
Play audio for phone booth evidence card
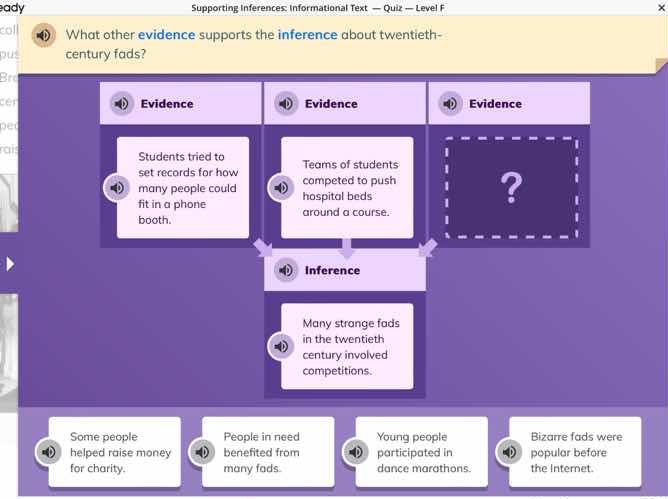(x=117, y=187)
